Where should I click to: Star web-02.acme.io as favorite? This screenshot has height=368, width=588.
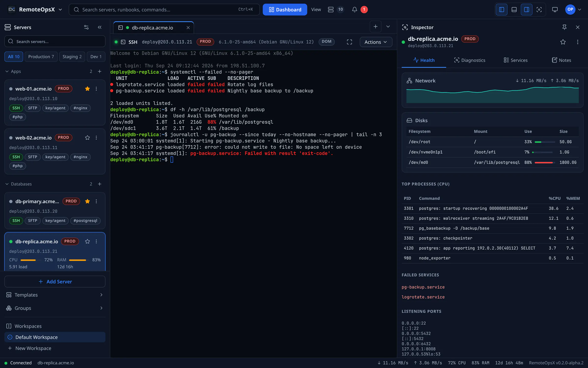pyautogui.click(x=87, y=138)
